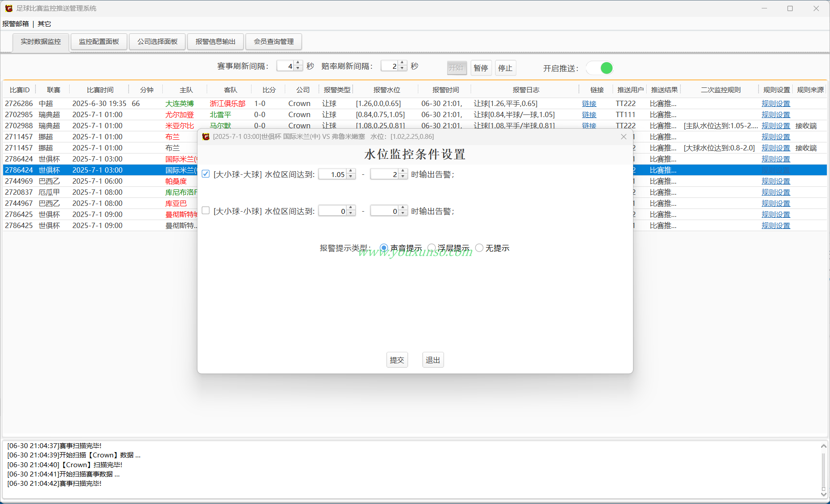Turn off the 开启推送 switch
The image size is (830, 504).
(600, 68)
